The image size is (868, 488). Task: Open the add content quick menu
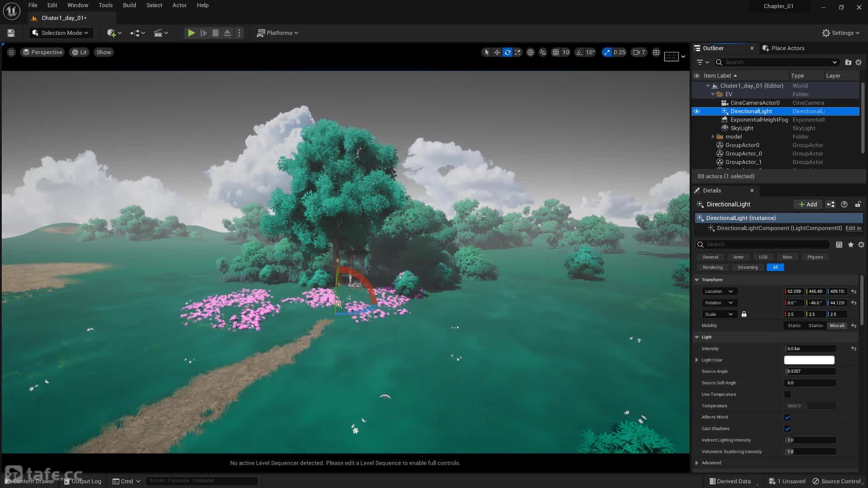click(114, 33)
